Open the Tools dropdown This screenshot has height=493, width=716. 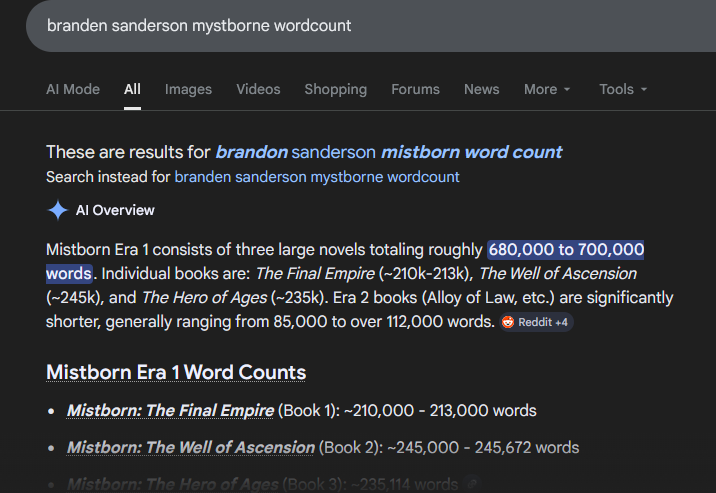623,89
